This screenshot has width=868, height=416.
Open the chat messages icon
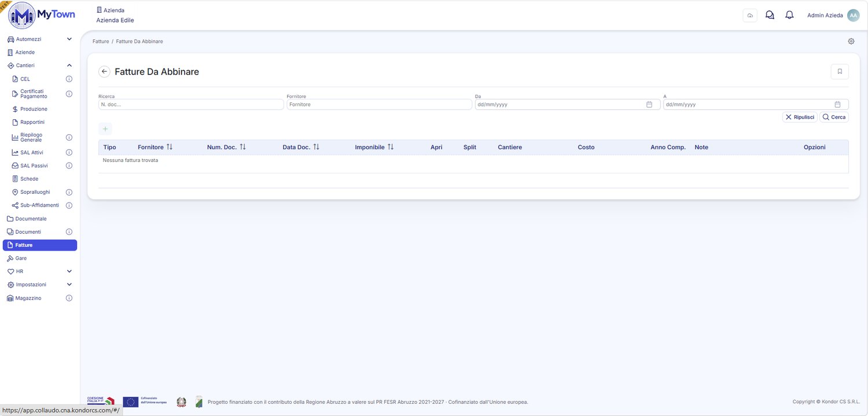coord(770,16)
